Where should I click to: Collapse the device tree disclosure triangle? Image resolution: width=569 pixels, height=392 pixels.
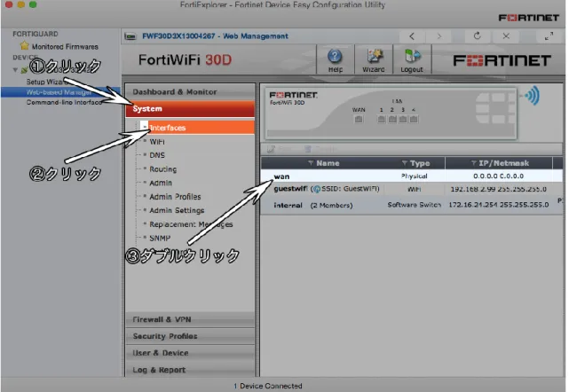15,70
